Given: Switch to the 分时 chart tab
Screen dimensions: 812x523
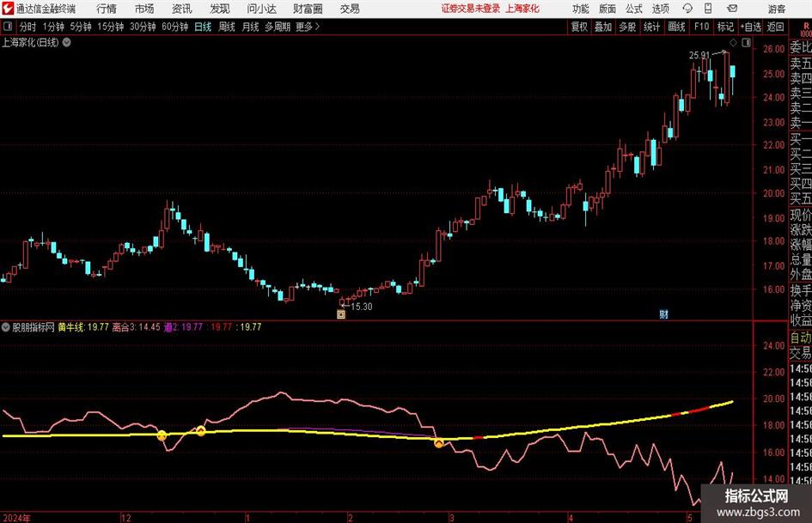Looking at the screenshot, I should (28, 27).
